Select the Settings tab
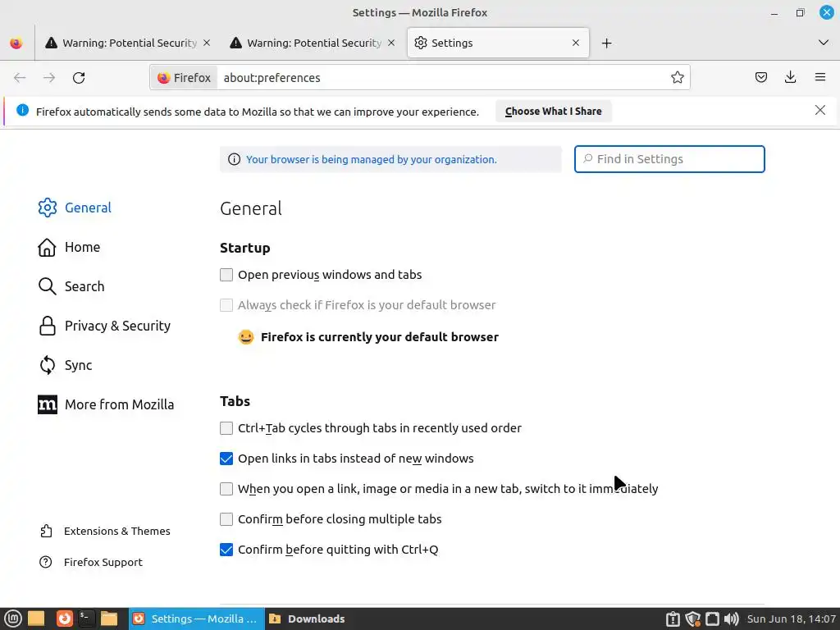840x630 pixels. click(498, 43)
